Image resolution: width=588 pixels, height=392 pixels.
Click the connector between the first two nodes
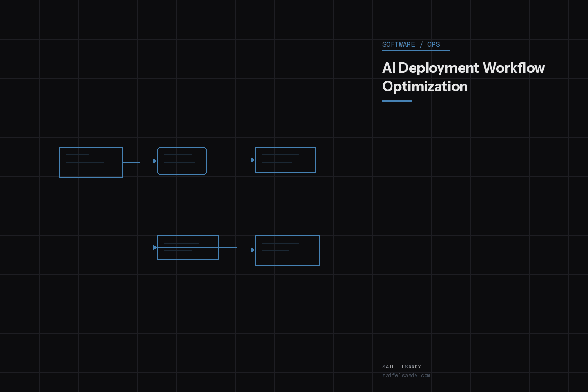(137, 162)
